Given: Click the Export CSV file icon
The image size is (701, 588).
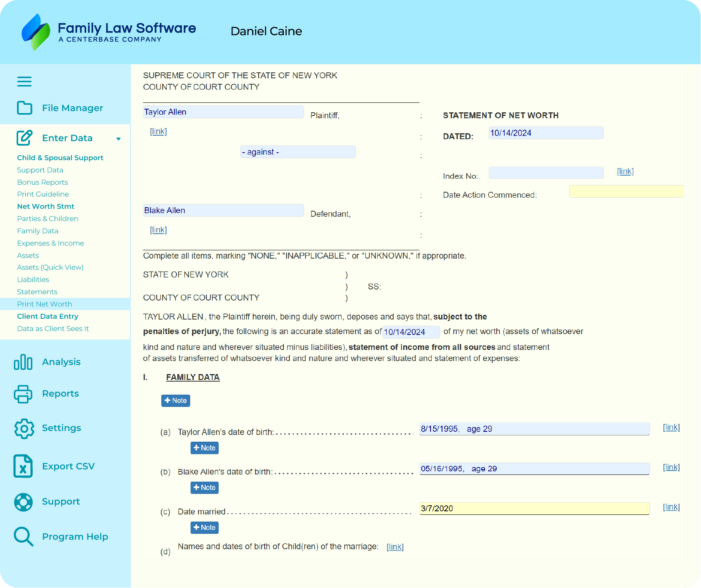Looking at the screenshot, I should [23, 466].
